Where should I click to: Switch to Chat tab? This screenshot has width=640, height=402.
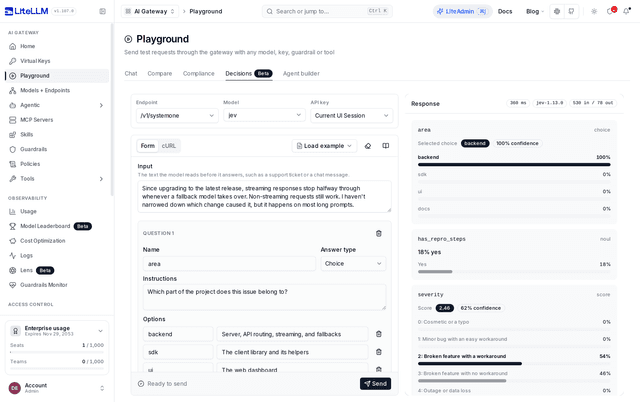[131, 73]
